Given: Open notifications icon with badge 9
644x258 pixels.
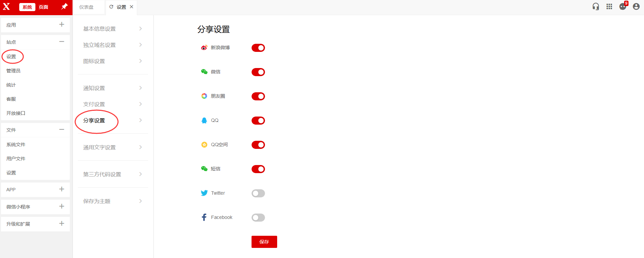Looking at the screenshot, I should 623,6.
